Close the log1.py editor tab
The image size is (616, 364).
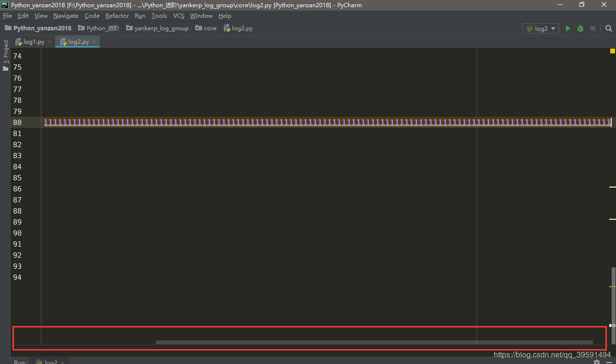[x=49, y=42]
